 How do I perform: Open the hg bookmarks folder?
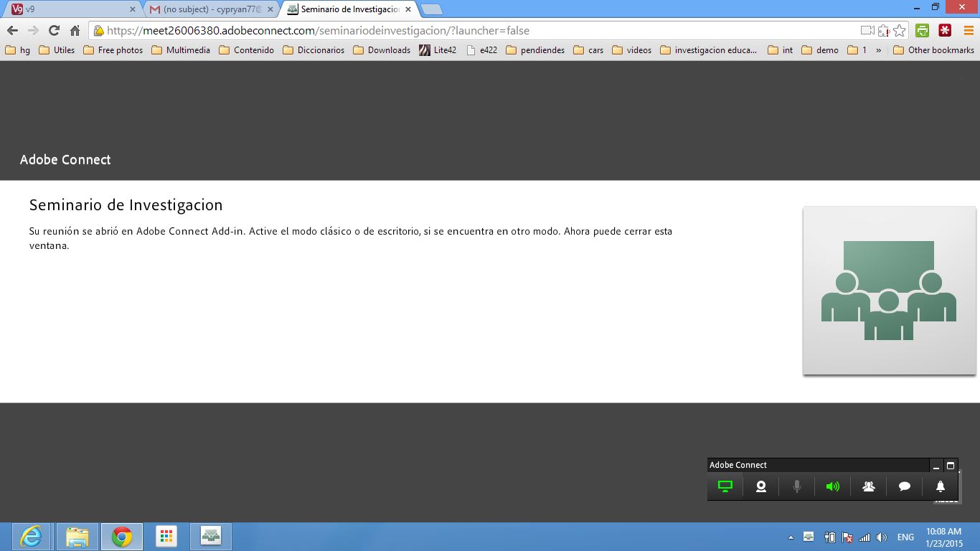point(18,50)
